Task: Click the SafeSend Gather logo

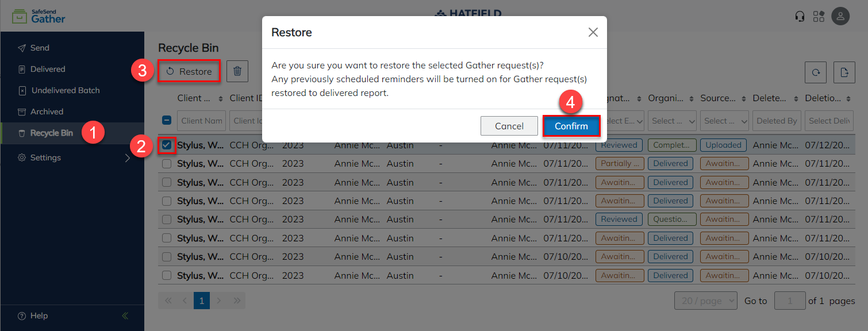Action: tap(37, 16)
